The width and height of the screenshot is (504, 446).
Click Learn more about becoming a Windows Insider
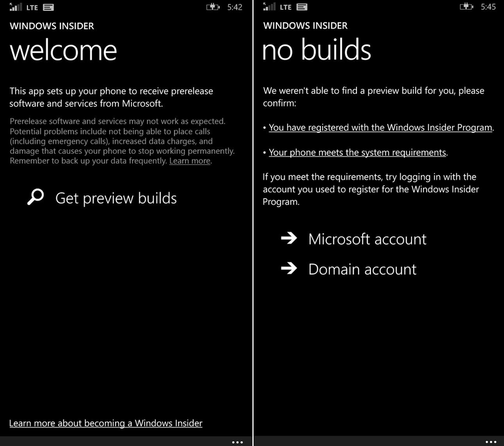coord(105,423)
